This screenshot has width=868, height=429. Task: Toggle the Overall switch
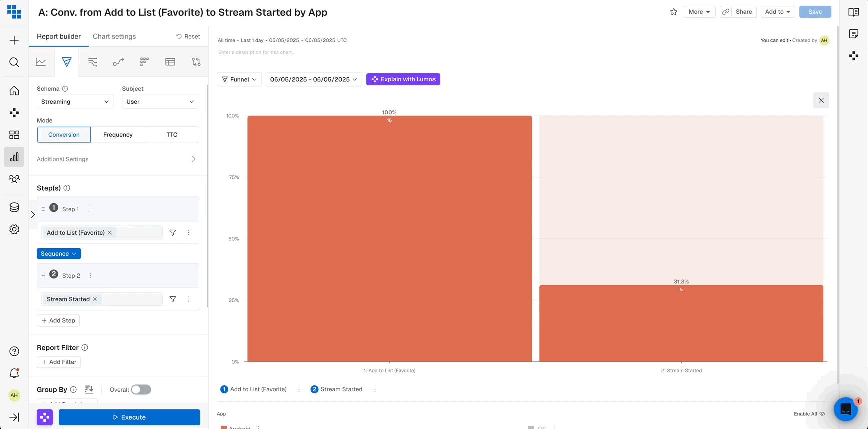point(141,390)
